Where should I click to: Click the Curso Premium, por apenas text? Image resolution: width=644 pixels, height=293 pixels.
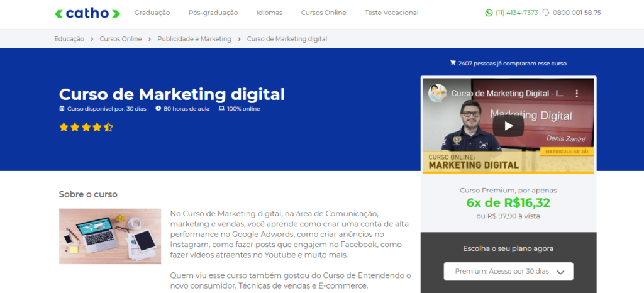(508, 190)
